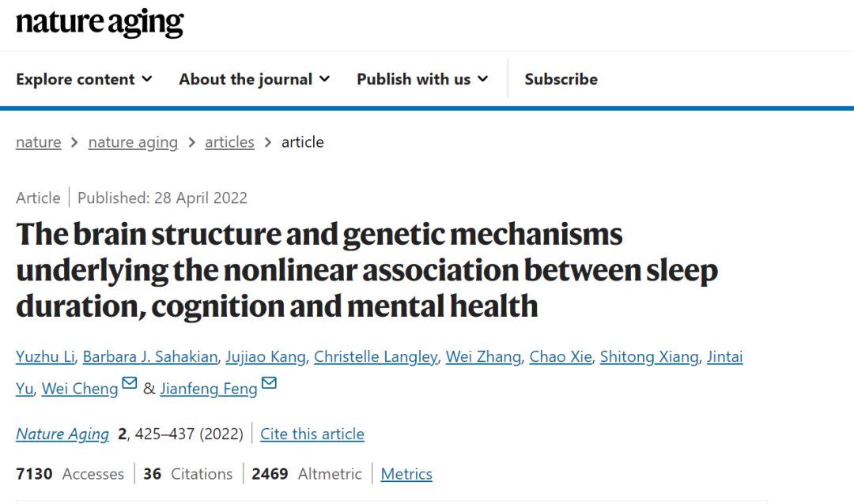Open the Subscribe page

point(561,80)
